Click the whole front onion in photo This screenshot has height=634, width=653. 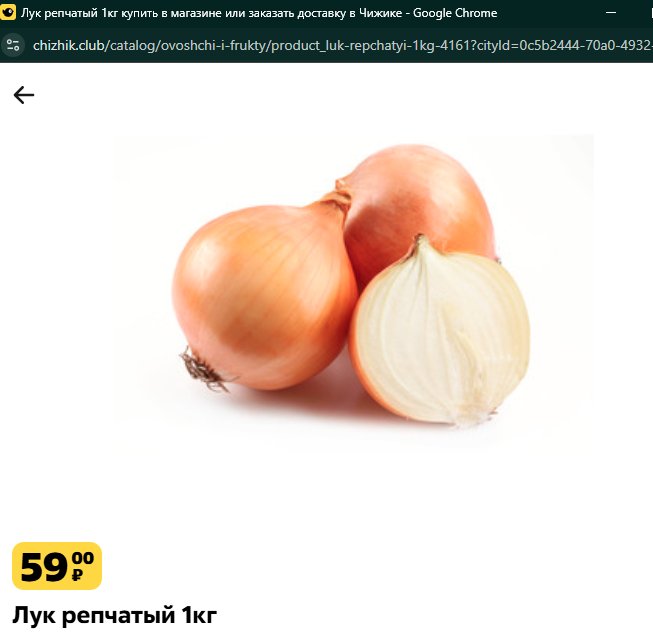click(x=264, y=292)
